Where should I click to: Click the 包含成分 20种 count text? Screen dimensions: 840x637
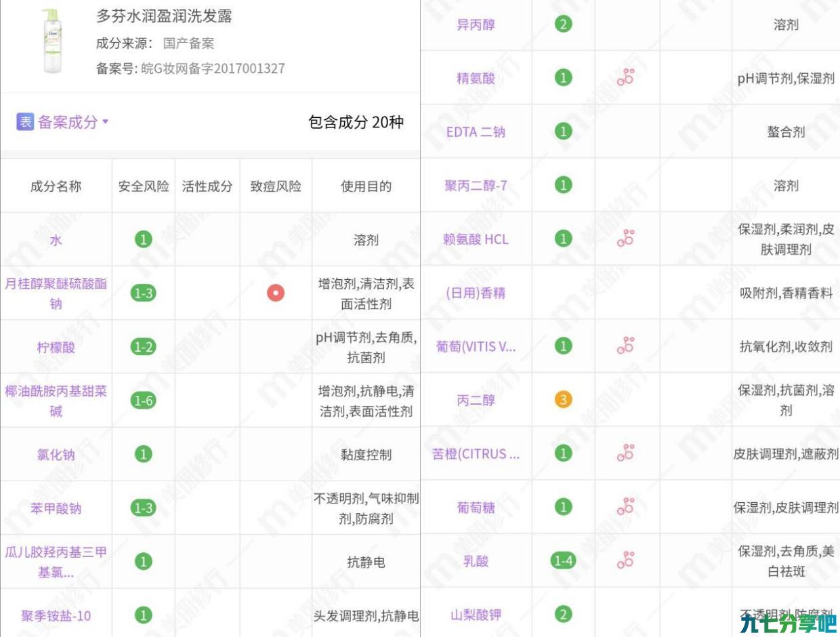356,122
